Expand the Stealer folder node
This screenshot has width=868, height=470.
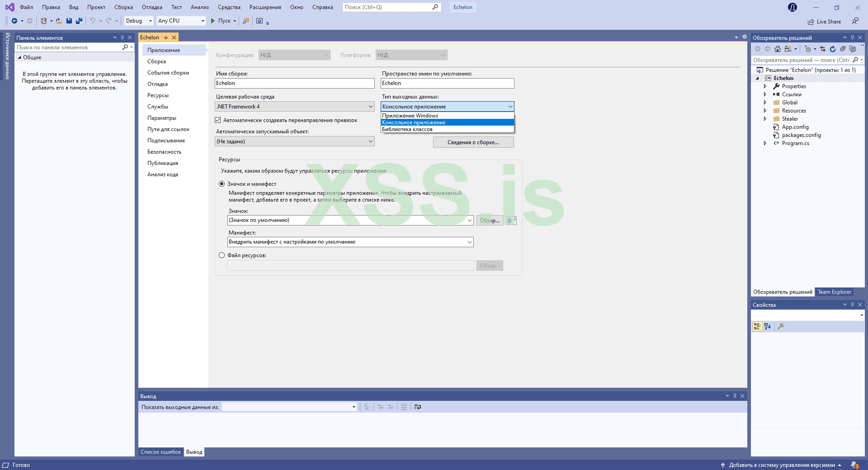765,119
